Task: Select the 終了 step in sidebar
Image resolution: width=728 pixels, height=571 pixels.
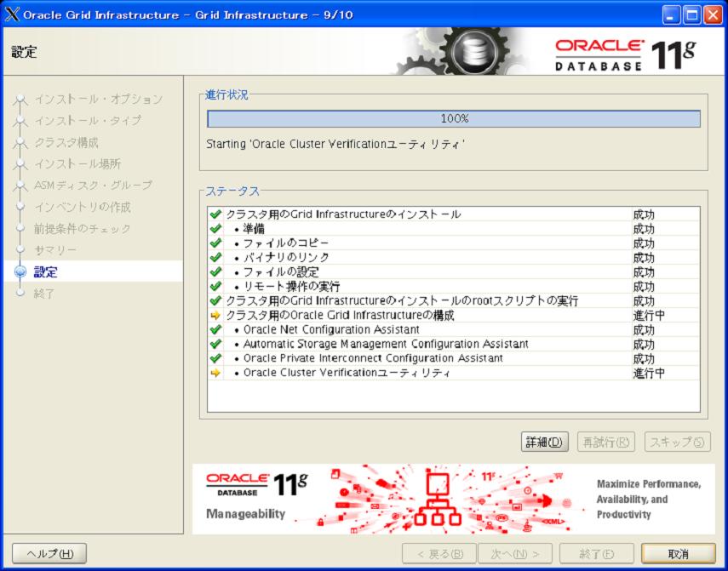Action: pyautogui.click(x=44, y=294)
